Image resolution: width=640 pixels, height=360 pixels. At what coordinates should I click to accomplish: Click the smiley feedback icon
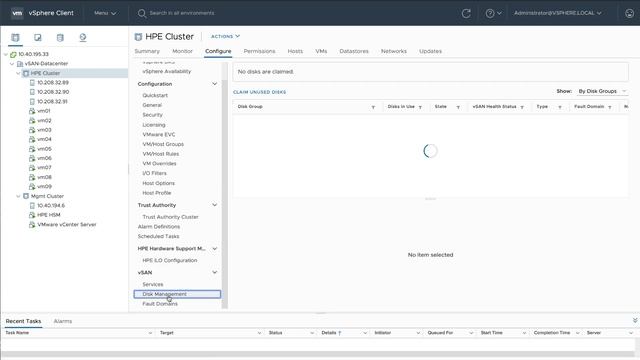coord(629,13)
